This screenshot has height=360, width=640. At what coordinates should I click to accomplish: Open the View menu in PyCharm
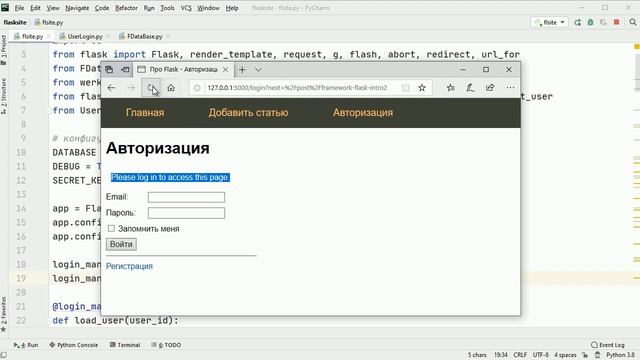[x=53, y=8]
